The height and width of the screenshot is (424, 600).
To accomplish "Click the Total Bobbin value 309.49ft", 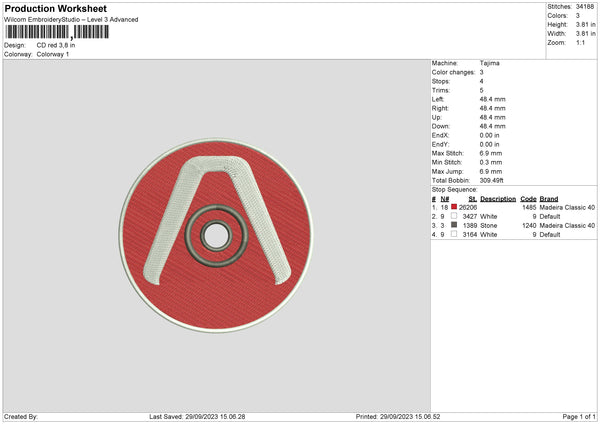I will [x=492, y=181].
